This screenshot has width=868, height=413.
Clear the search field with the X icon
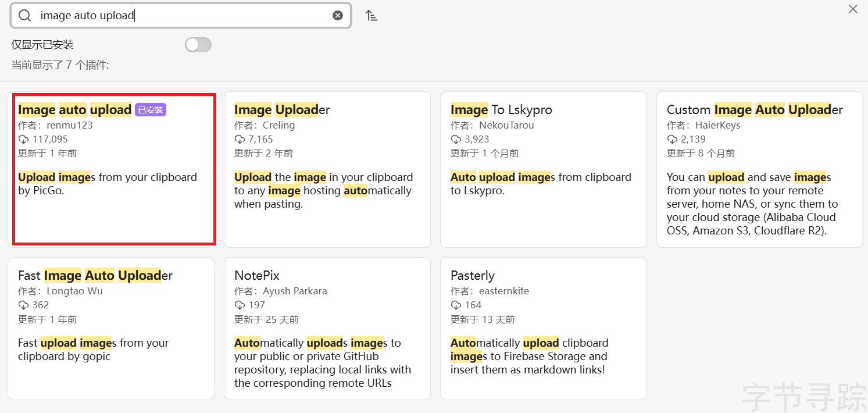(338, 16)
